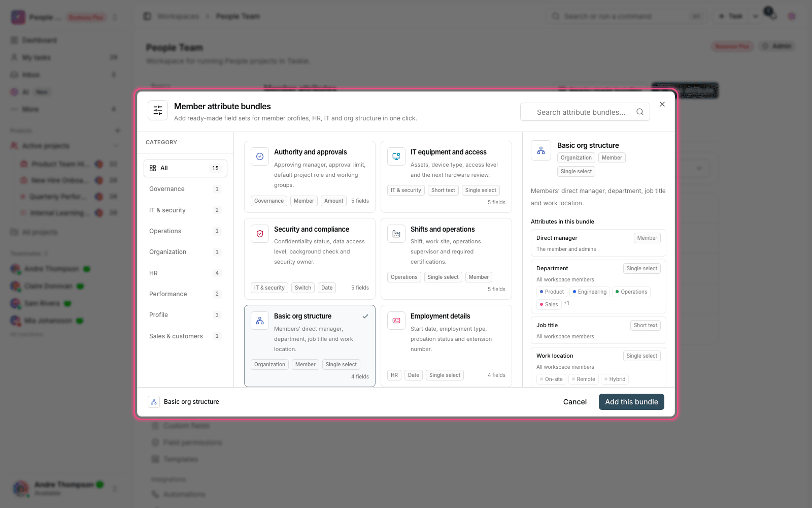The height and width of the screenshot is (508, 812).
Task: Click the sliders icon beside Member attribute bundles
Action: tap(158, 110)
